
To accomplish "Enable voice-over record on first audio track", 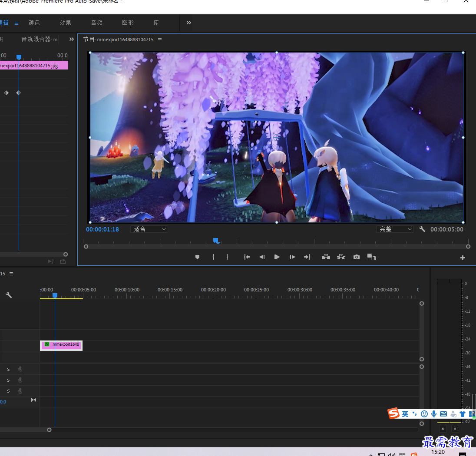I will pos(20,369).
